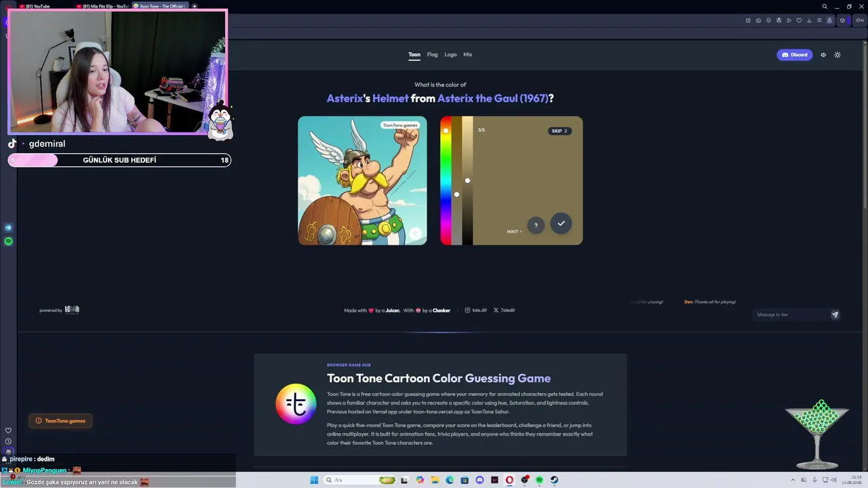
Task: Open Opera browser on taskbar
Action: tap(509, 480)
